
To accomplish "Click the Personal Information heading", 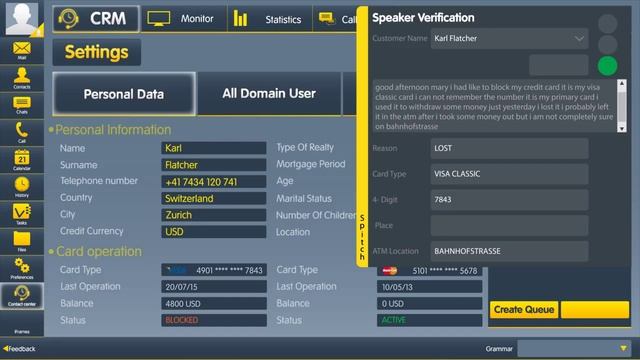I will (113, 130).
